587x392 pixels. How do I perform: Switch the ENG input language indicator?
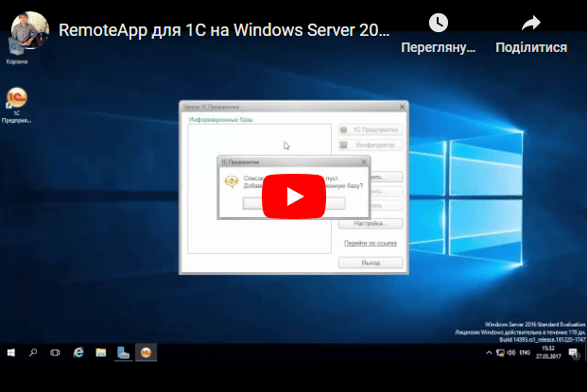point(525,352)
